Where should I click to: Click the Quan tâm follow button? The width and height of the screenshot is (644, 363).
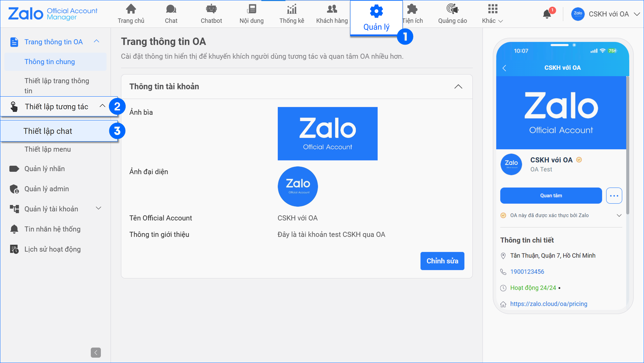click(x=551, y=196)
